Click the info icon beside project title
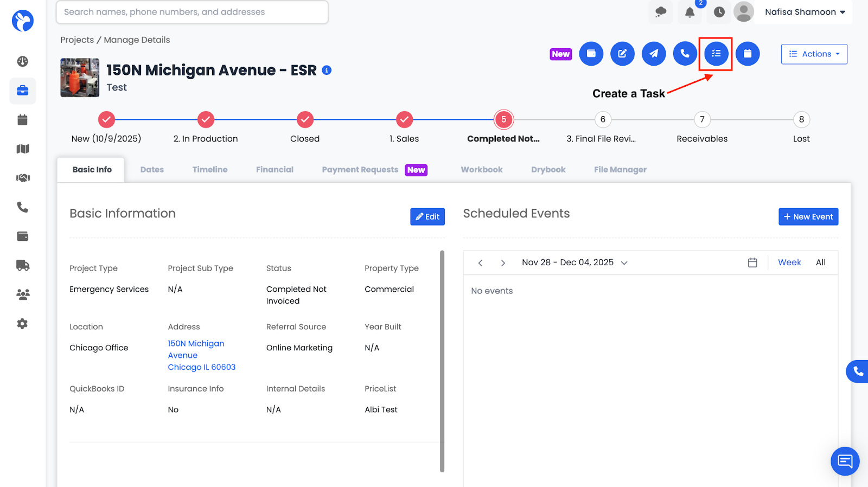Screen dimensions: 868x487 click(x=327, y=71)
